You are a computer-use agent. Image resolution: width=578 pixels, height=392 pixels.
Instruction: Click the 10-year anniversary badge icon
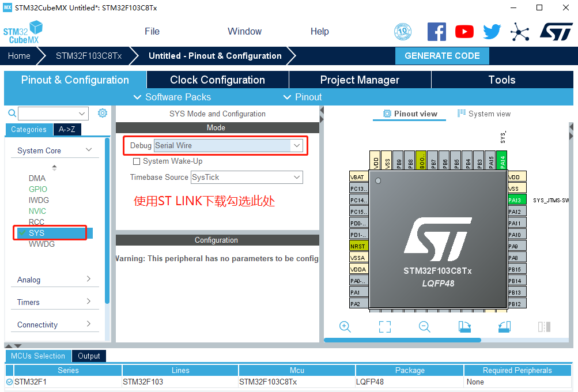(403, 32)
